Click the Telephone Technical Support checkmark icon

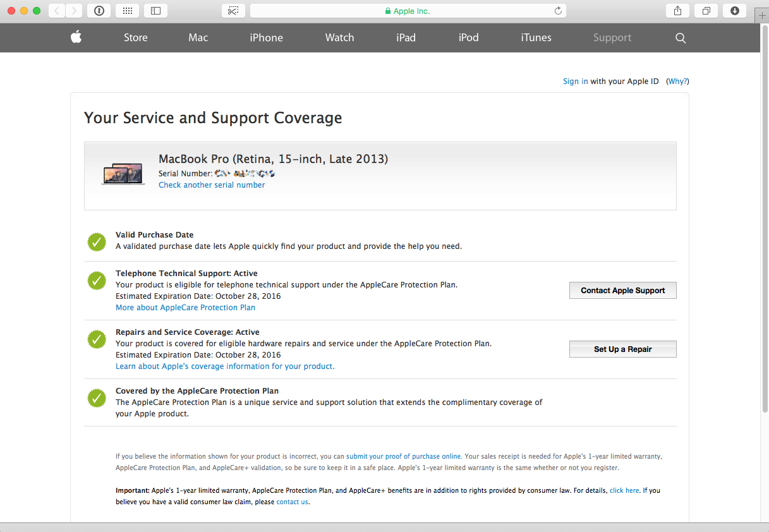pos(97,281)
